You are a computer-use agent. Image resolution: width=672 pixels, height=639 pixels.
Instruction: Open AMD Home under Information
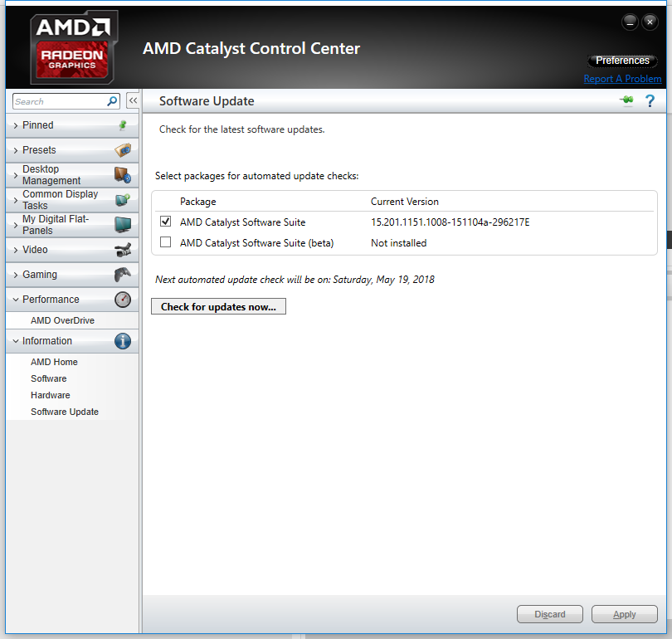pos(54,362)
